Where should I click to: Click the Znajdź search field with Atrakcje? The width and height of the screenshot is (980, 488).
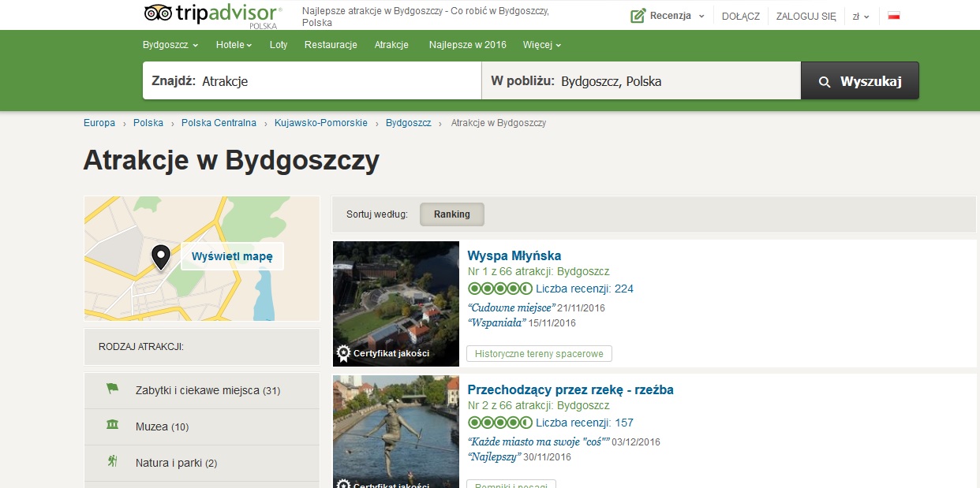click(x=312, y=80)
